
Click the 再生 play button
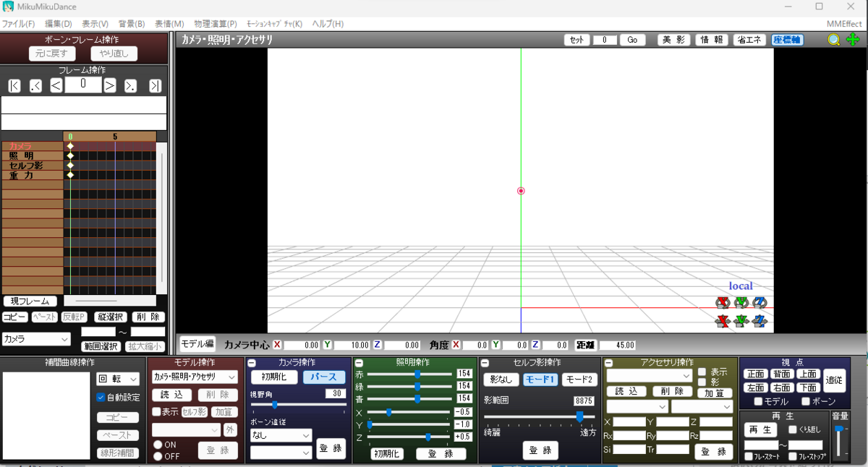click(x=760, y=429)
